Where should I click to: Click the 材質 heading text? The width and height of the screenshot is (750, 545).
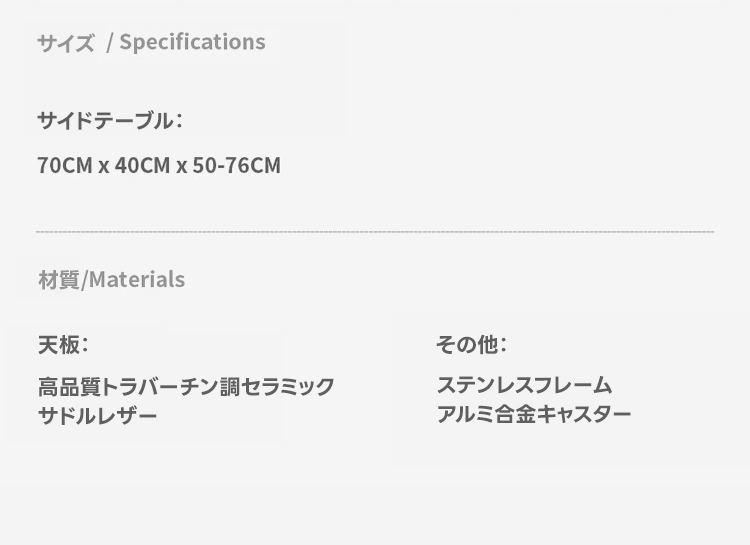58,280
